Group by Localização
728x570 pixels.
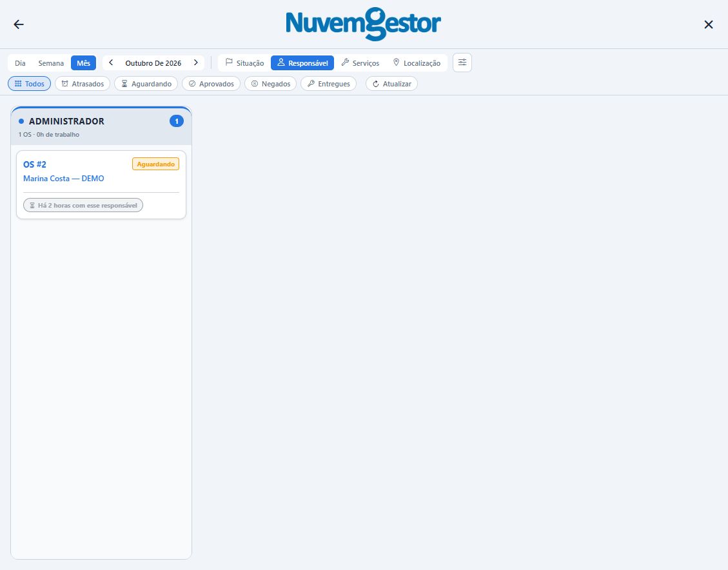click(x=417, y=63)
